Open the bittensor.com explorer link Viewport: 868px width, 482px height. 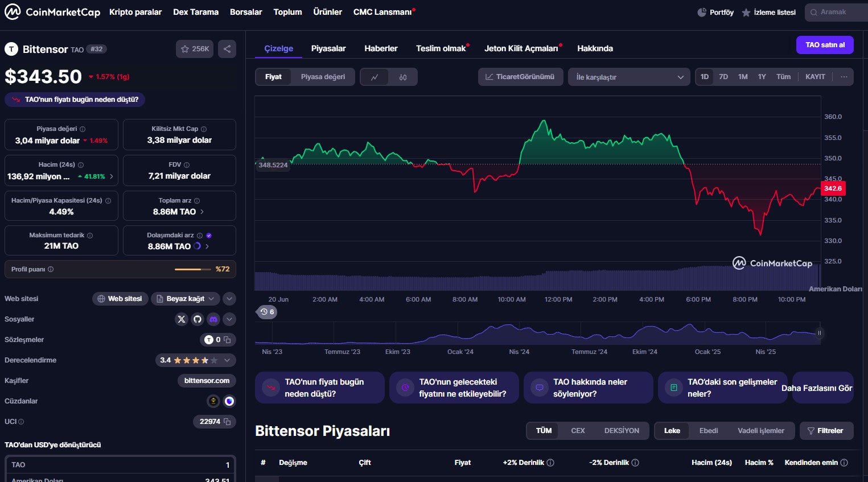[x=207, y=381]
